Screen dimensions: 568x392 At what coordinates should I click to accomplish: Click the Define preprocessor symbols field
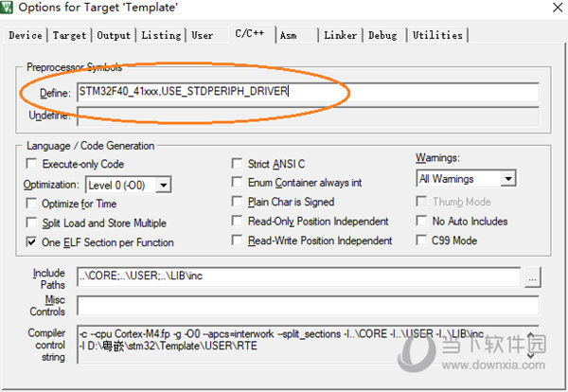point(308,92)
